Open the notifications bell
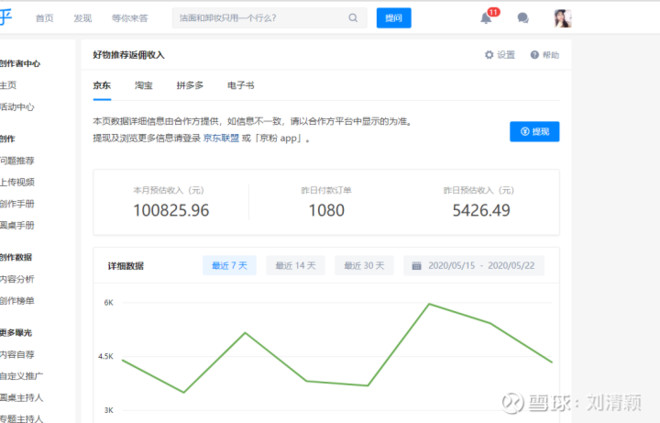Screen dimensions: 660x423 486,18
